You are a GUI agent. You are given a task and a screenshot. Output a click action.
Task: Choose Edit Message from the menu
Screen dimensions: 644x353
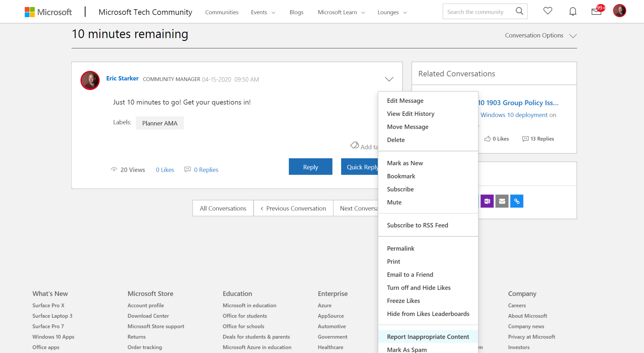pos(405,100)
